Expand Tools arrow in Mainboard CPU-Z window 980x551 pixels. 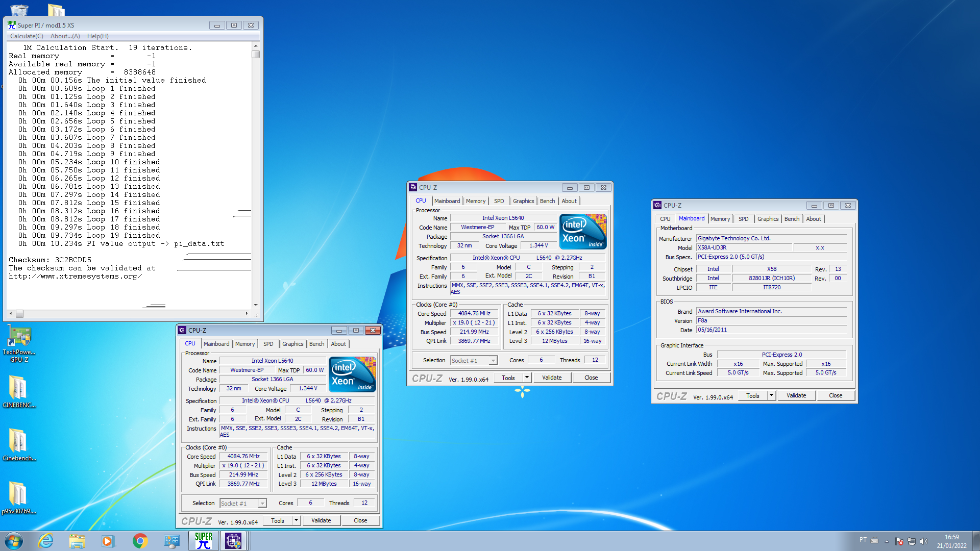coord(771,395)
